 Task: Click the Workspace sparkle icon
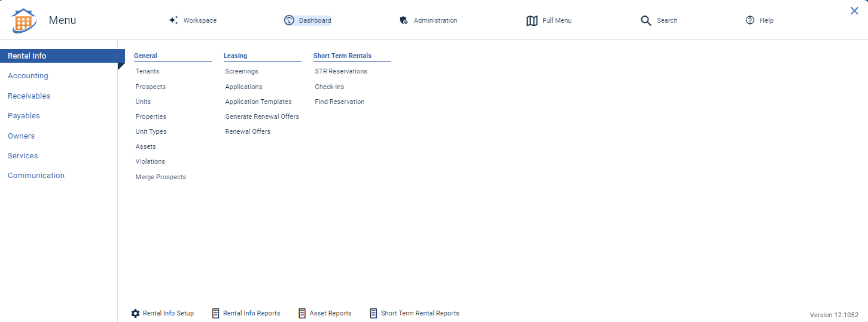tap(173, 20)
